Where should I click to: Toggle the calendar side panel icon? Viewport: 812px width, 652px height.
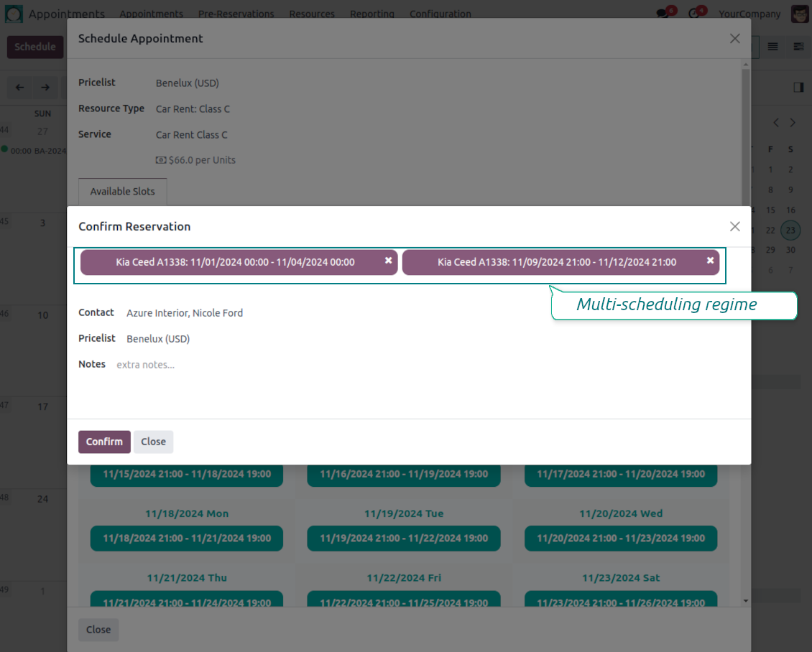[x=798, y=88]
